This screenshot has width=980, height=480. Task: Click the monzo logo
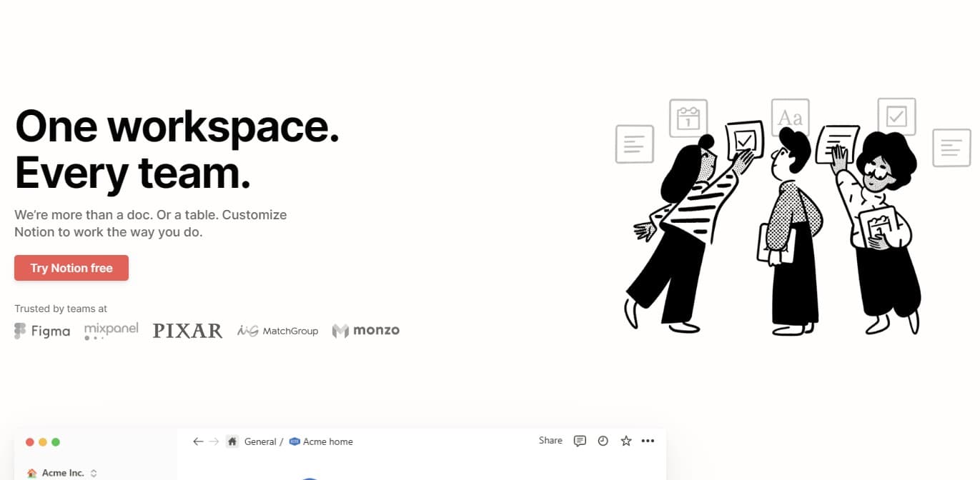(x=366, y=331)
